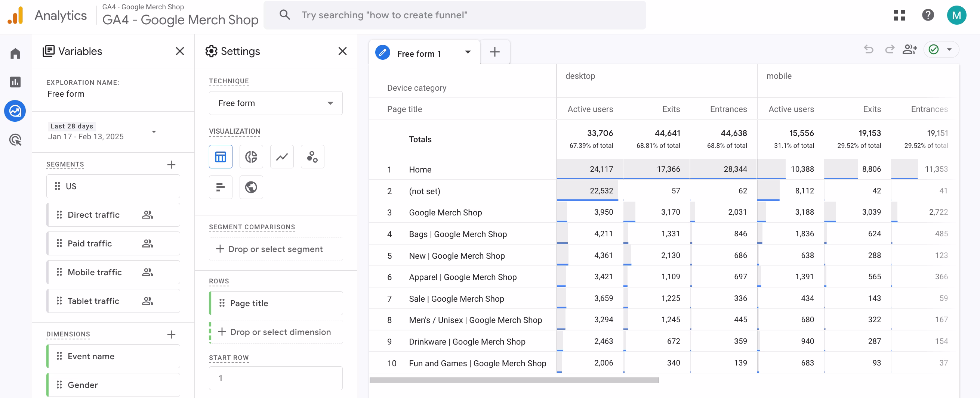Go to Reports in left sidebar
The height and width of the screenshot is (398, 980).
15,82
